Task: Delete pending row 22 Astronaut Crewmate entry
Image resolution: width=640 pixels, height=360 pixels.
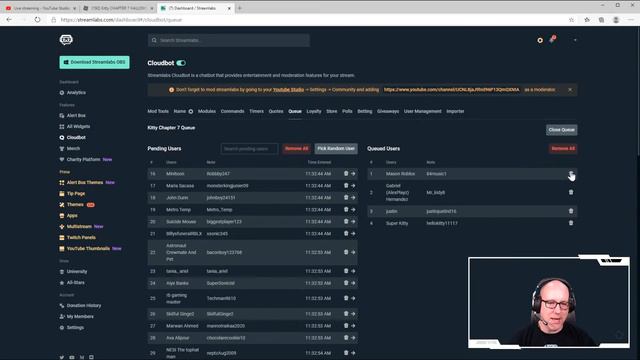Action: [346, 252]
